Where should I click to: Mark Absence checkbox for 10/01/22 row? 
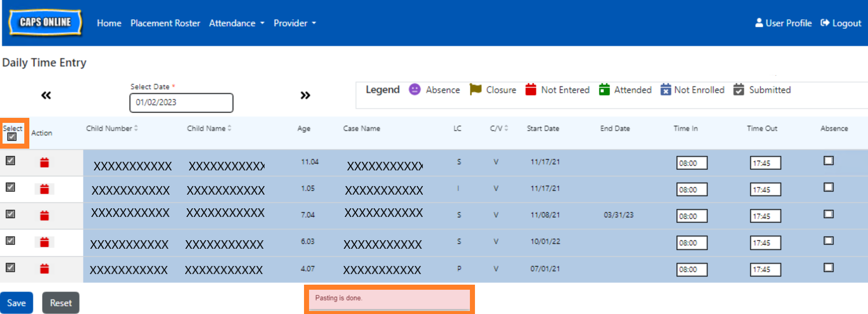click(829, 241)
